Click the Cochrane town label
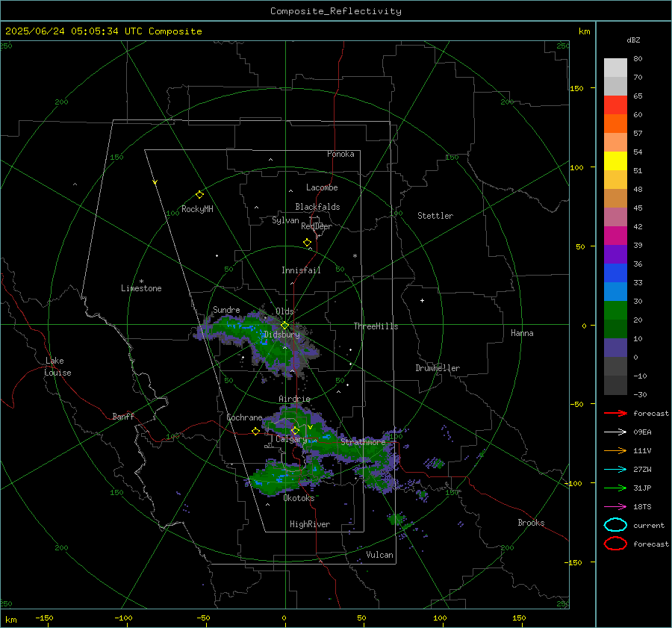The image size is (672, 628). [x=244, y=417]
